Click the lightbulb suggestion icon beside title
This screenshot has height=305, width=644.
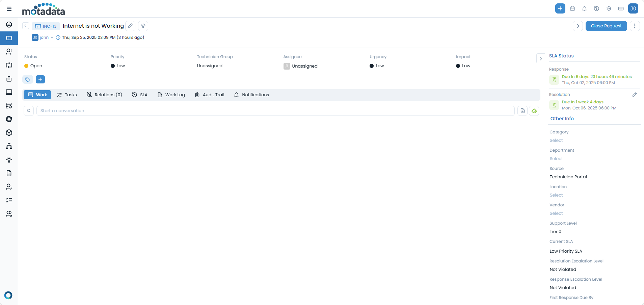pos(143,26)
